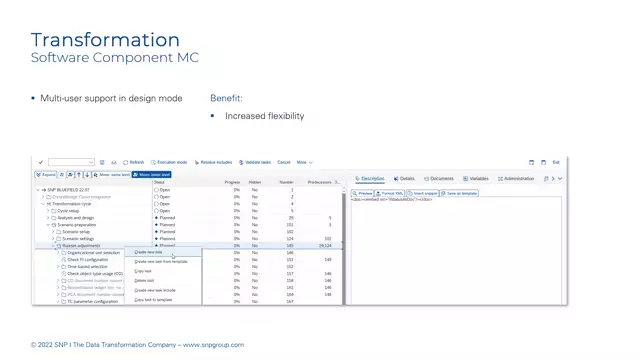Click the Status column header
The height and width of the screenshot is (360, 640).
[x=159, y=182]
